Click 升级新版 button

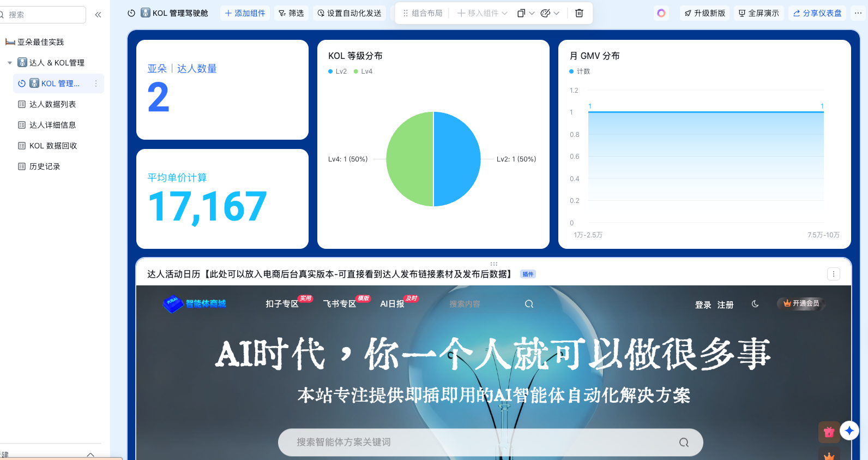[704, 13]
